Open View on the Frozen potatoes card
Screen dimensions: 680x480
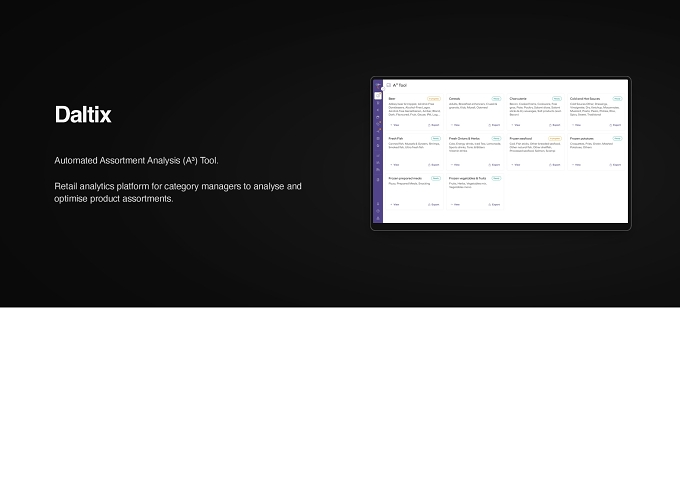click(576, 165)
